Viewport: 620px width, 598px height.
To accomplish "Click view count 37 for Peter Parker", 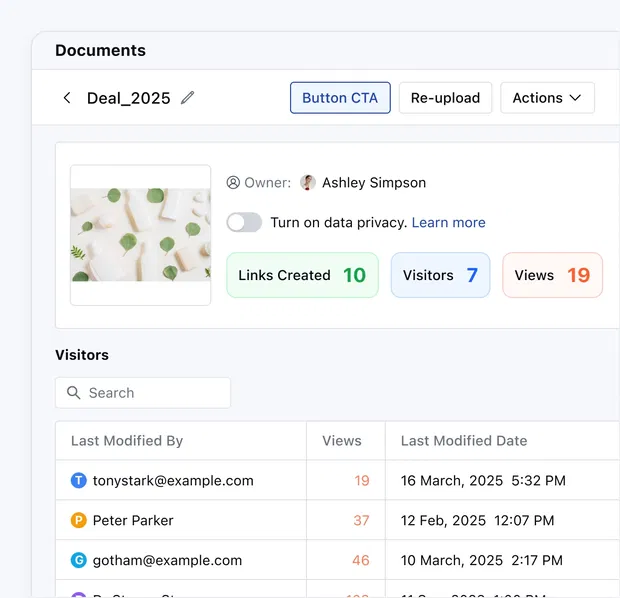I will [x=361, y=520].
